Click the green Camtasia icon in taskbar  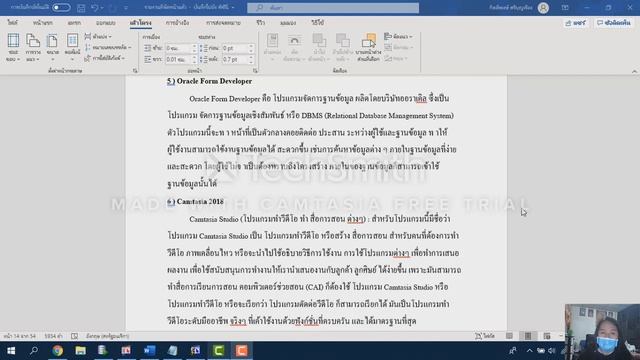click(x=218, y=351)
